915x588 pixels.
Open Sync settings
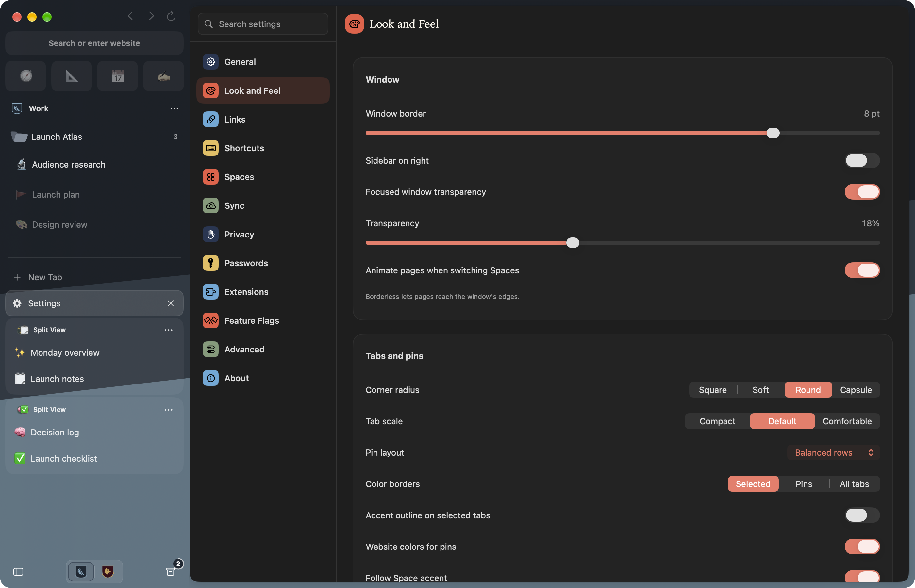(263, 205)
